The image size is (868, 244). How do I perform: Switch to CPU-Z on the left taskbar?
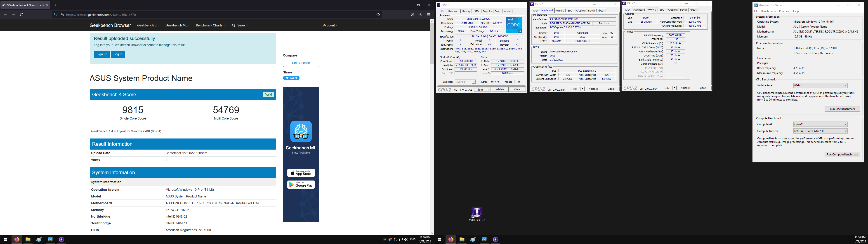tap(61, 240)
